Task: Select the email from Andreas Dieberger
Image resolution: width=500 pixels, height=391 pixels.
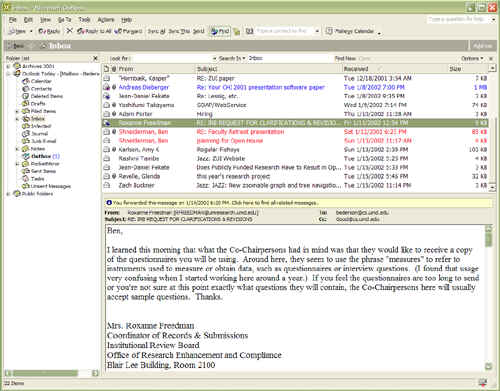Action: tap(295, 87)
